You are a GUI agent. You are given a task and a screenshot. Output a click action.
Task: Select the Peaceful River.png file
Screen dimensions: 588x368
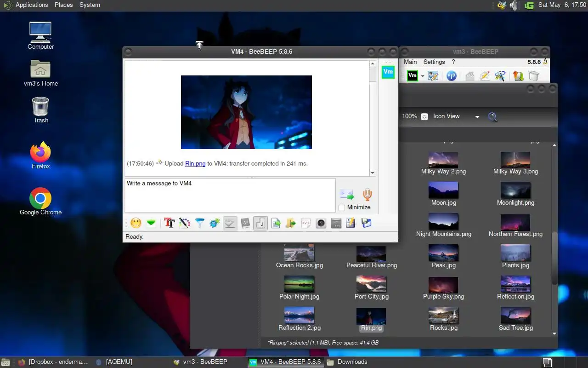click(x=371, y=257)
